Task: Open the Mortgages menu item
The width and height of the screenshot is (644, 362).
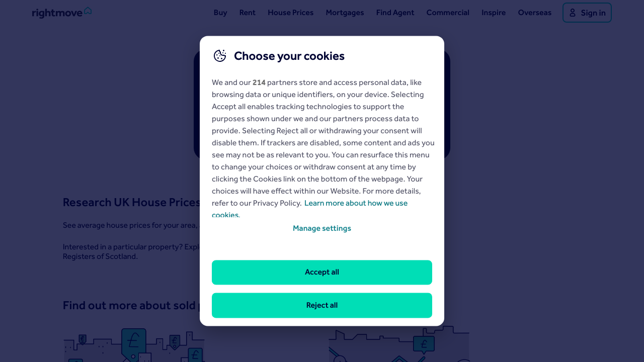Action: pyautogui.click(x=345, y=13)
